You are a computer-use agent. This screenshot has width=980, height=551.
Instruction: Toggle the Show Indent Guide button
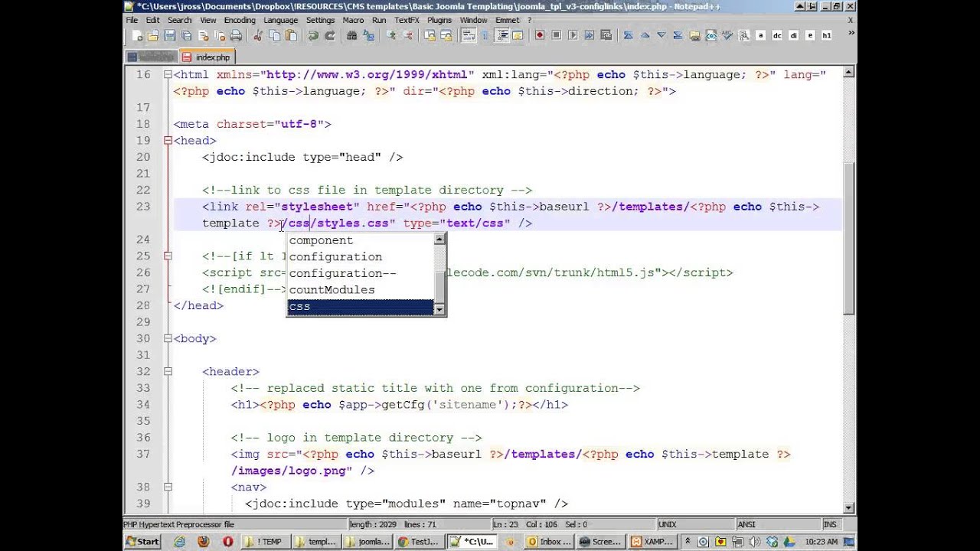pyautogui.click(x=501, y=35)
